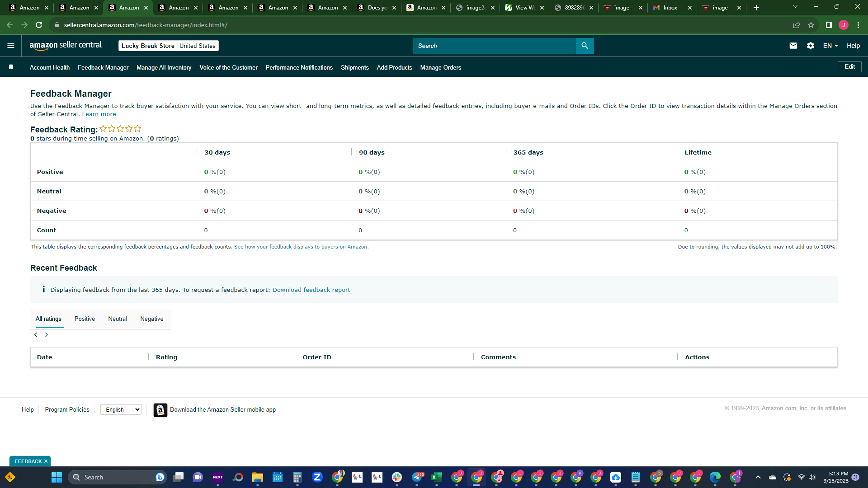868x488 pixels.
Task: Click the Seller Central search field
Action: click(x=495, y=46)
